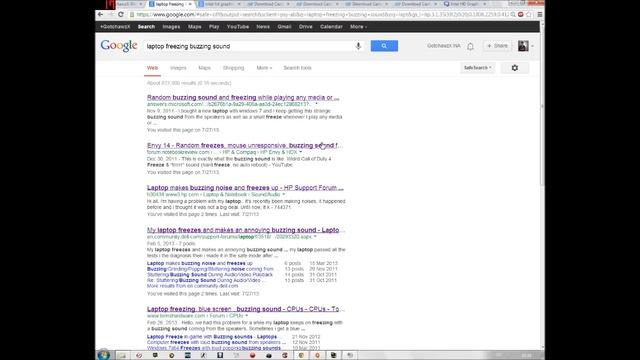The height and width of the screenshot is (360, 640).
Task: Expand the More menu in black bar
Action: pos(358,27)
